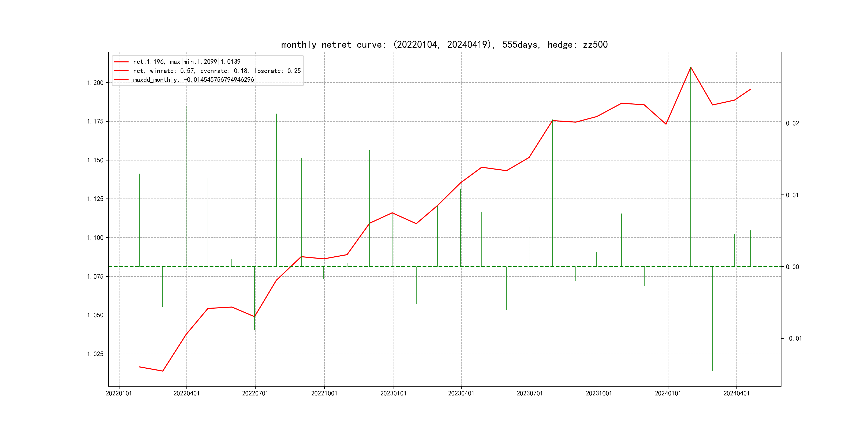This screenshot has height=434, width=868.
Task: Click x-axis label 20230701
Action: (x=530, y=394)
